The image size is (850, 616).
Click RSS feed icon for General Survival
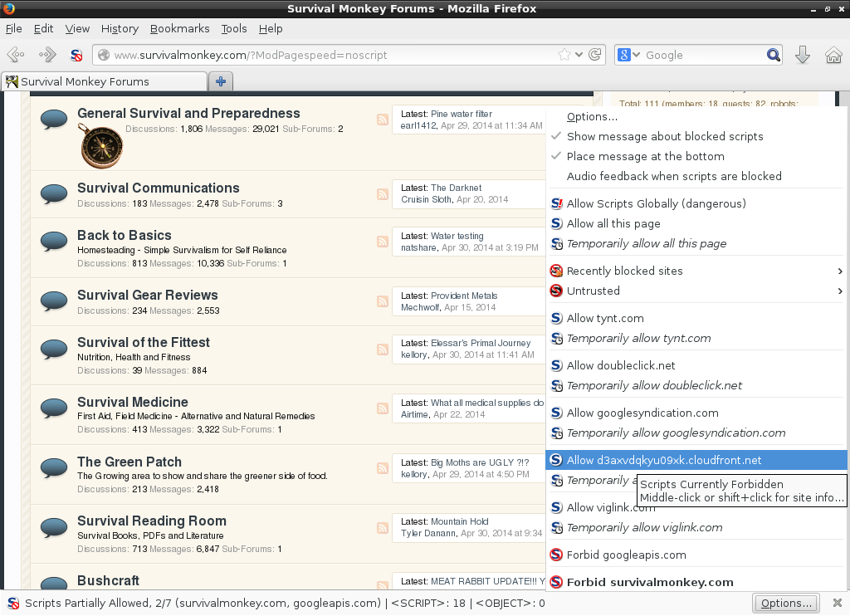382,120
